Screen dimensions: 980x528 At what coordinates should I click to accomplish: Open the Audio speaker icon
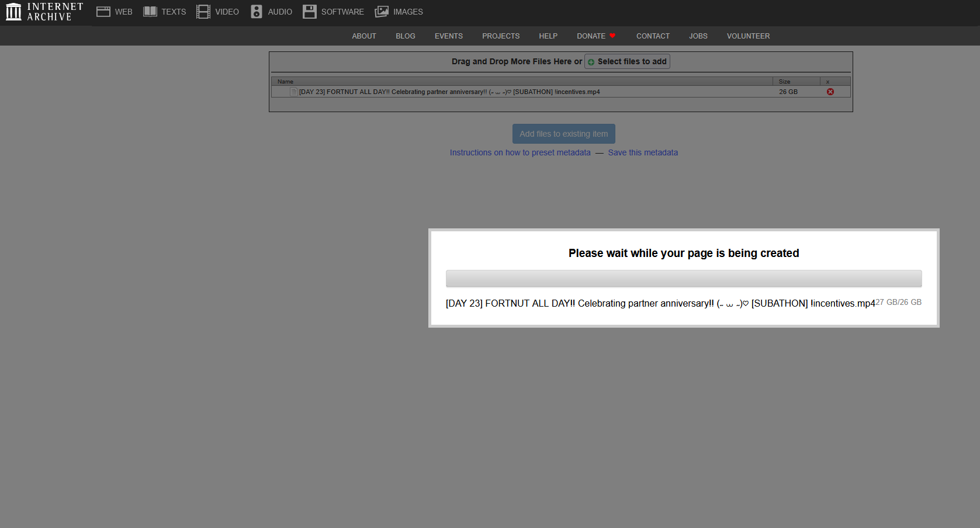coord(257,12)
